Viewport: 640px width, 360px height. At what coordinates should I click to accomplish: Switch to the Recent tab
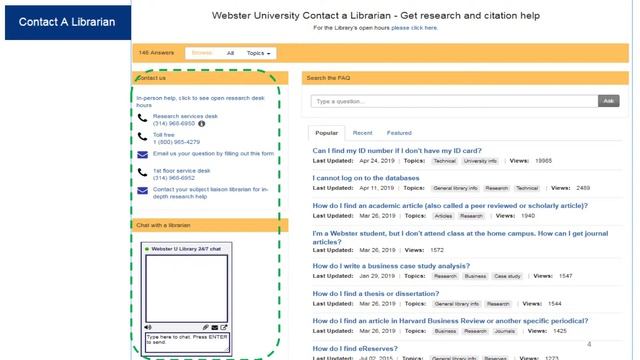[362, 133]
